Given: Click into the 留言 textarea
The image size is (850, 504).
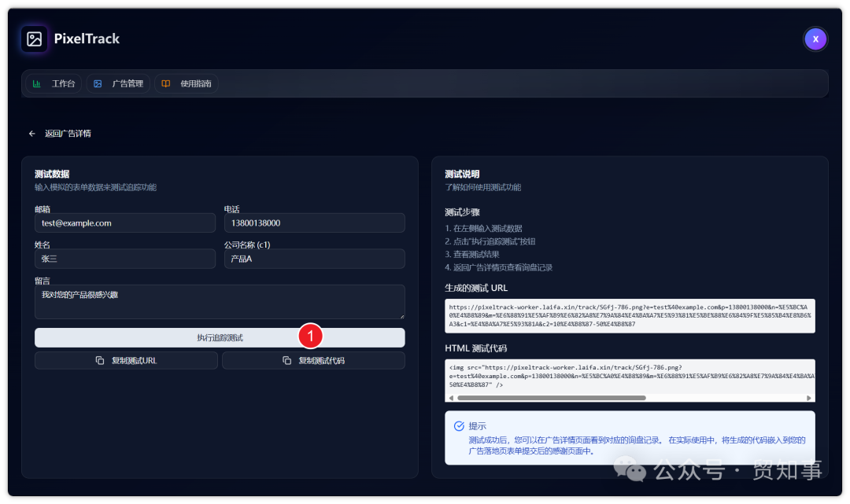Looking at the screenshot, I should click(x=220, y=301).
